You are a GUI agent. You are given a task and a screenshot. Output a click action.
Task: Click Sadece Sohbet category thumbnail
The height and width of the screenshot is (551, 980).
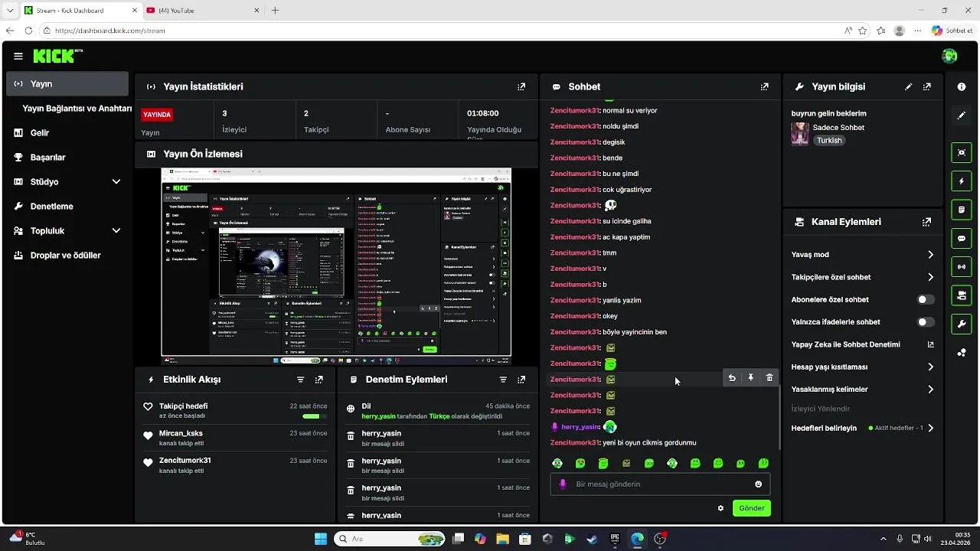pyautogui.click(x=800, y=134)
